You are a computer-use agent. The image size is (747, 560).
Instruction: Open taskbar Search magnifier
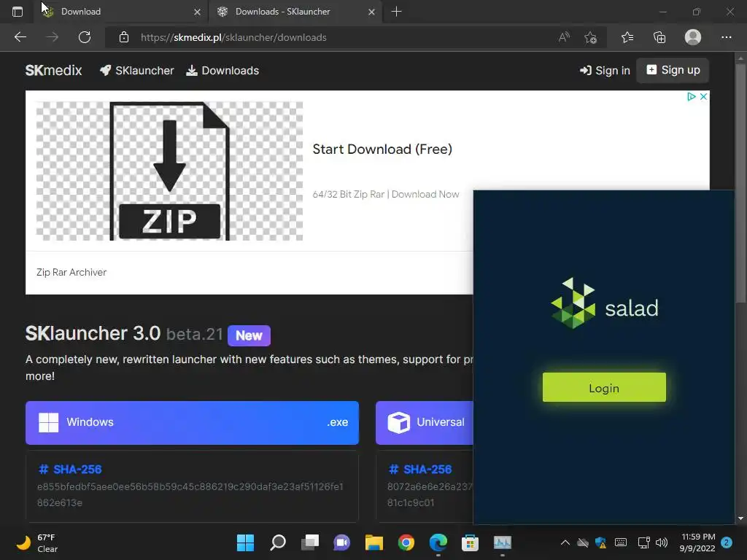click(278, 542)
